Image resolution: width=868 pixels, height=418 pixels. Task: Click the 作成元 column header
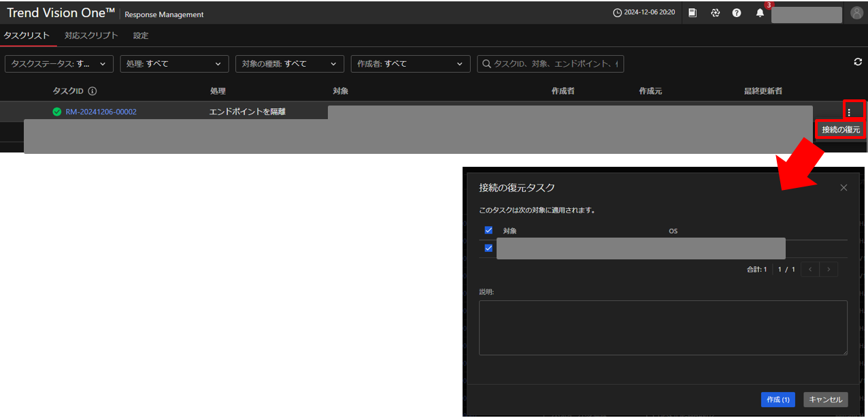650,91
